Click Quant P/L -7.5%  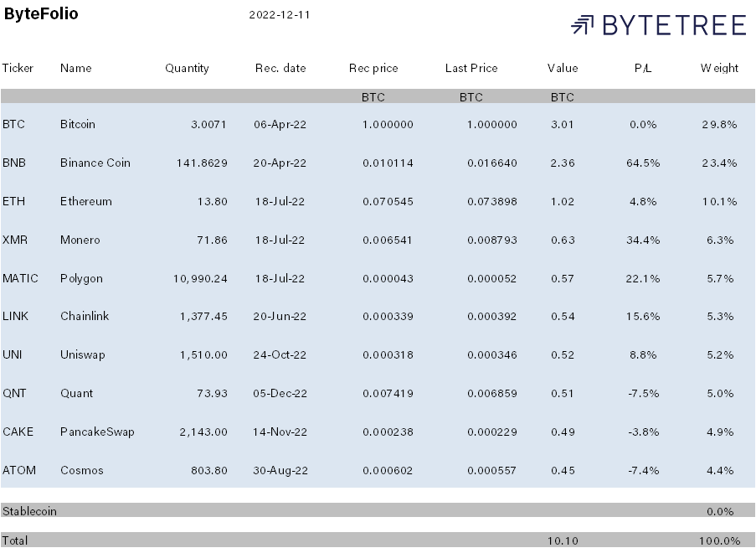tap(643, 393)
